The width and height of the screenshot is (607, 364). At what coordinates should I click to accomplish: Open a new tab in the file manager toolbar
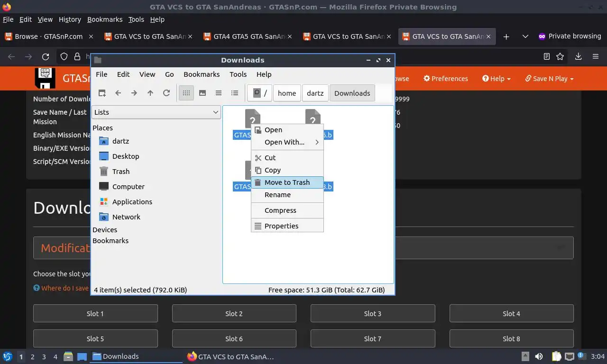pyautogui.click(x=102, y=93)
